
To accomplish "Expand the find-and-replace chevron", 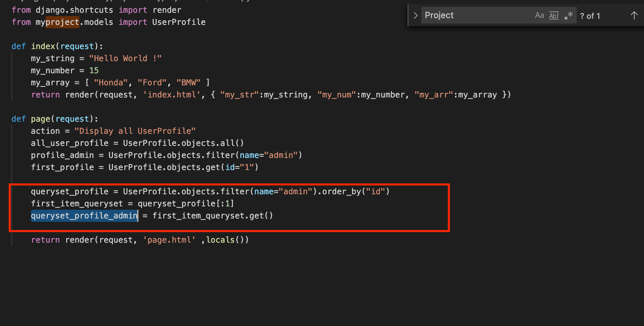I will (x=415, y=15).
